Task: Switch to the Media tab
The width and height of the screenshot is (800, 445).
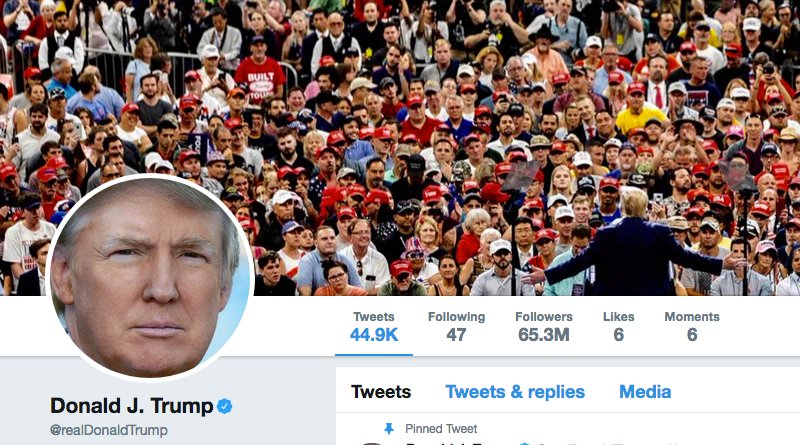Action: (645, 392)
